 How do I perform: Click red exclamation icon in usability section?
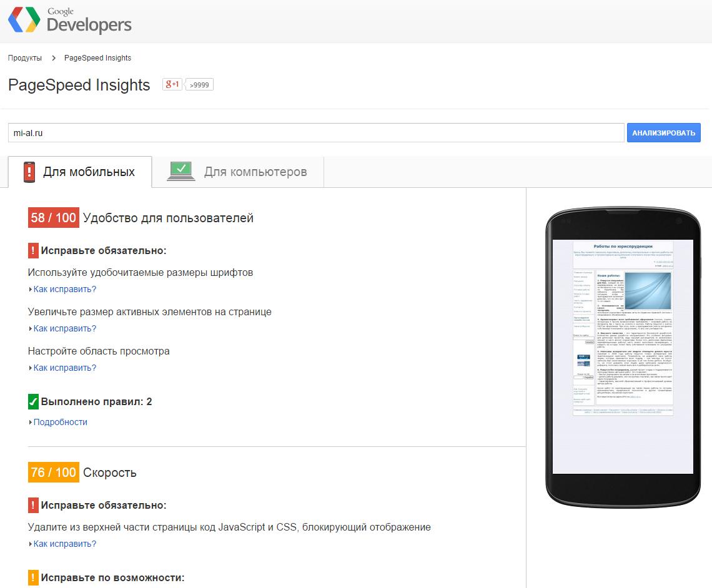pyautogui.click(x=33, y=250)
